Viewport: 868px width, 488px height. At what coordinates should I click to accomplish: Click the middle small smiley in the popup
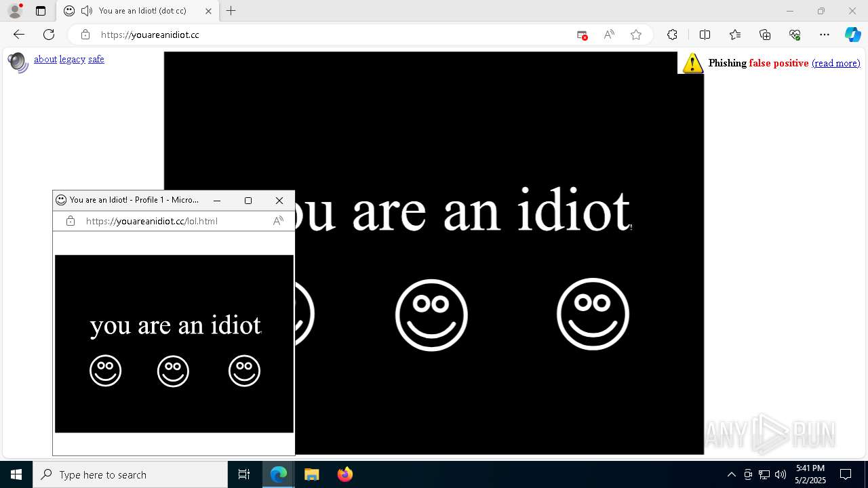point(173,371)
